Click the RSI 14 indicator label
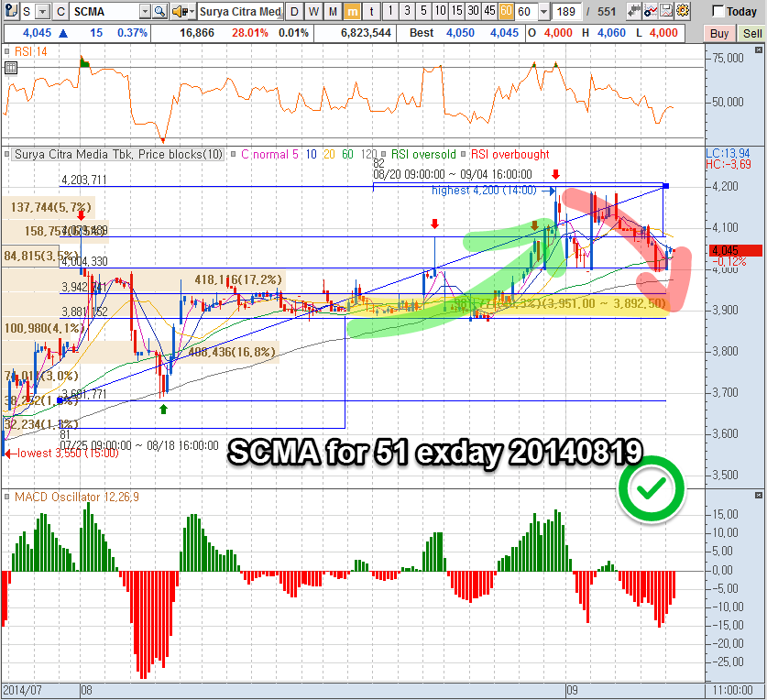Image resolution: width=767 pixels, height=700 pixels. tap(30, 51)
